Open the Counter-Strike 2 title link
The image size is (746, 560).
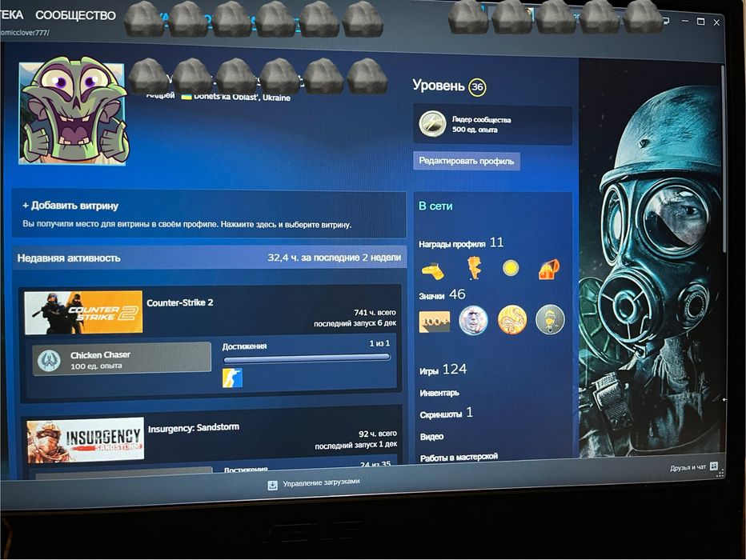[x=180, y=302]
